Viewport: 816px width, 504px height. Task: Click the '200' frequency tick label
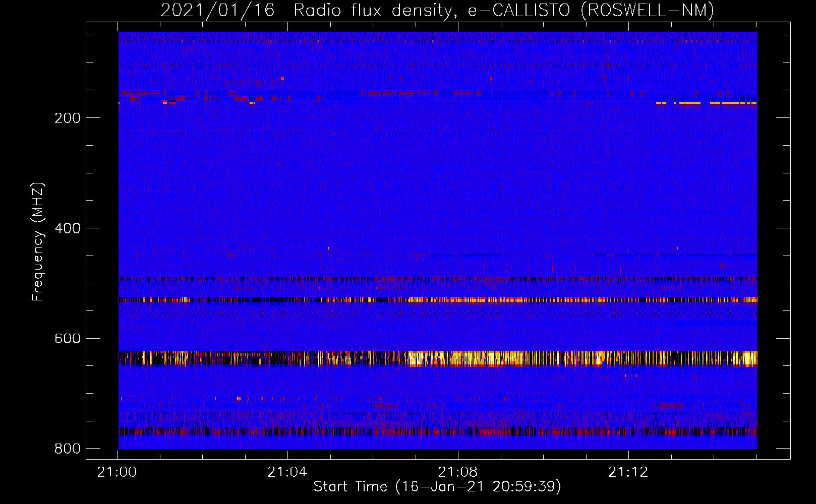tap(68, 118)
